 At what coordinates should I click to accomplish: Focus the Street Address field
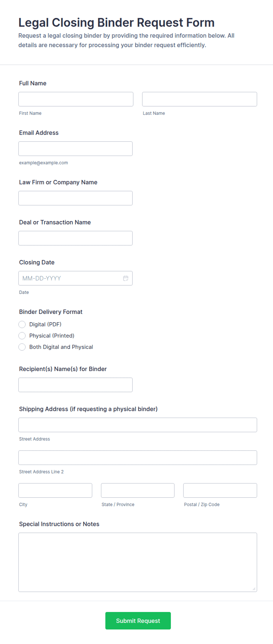[x=138, y=425]
